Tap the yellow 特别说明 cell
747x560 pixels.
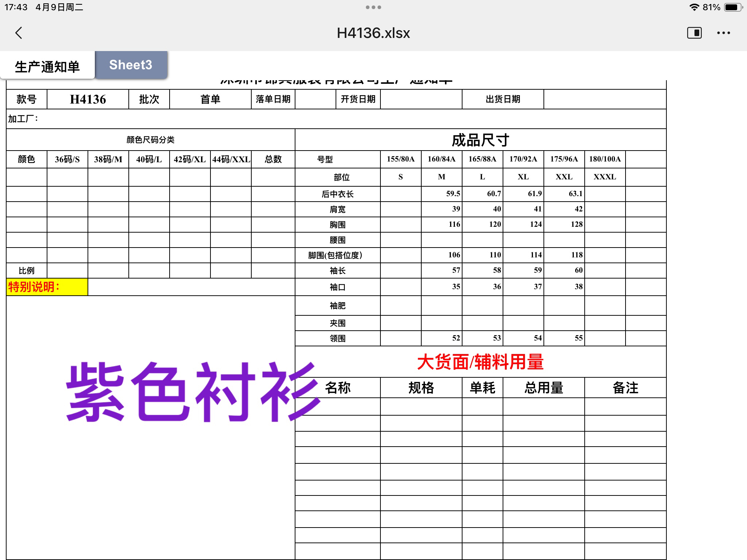coord(47,287)
